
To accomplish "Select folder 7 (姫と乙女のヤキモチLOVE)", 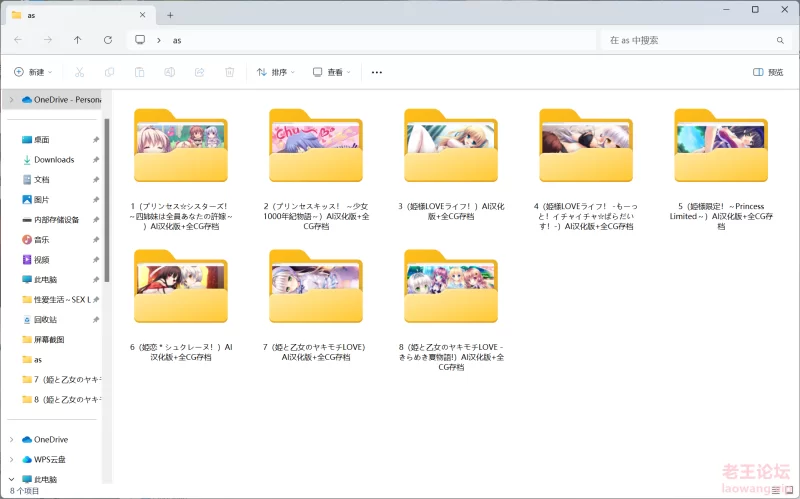I will [x=316, y=305].
